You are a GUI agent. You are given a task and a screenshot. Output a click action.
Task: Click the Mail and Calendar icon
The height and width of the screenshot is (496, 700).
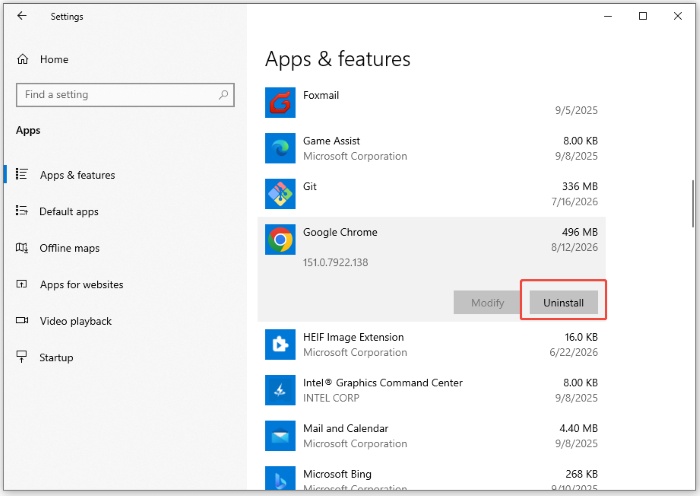(280, 436)
